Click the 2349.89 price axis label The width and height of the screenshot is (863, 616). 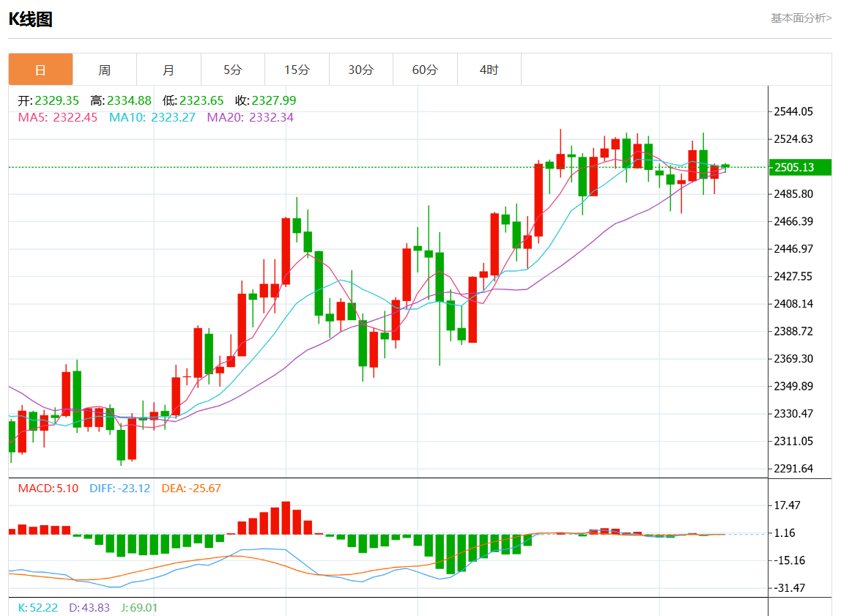793,386
